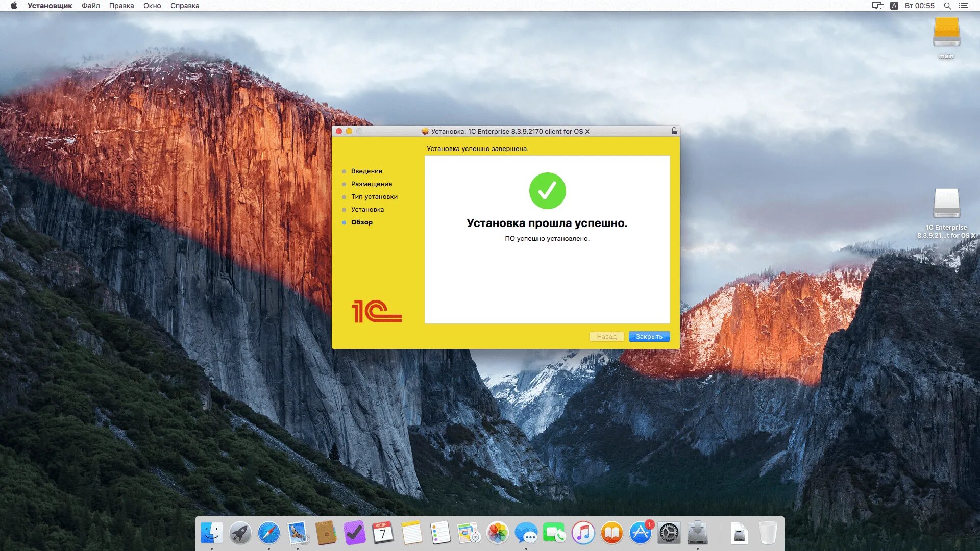Viewport: 980px width, 551px height.
Task: Click the keyboard input source icon
Action: point(894,6)
